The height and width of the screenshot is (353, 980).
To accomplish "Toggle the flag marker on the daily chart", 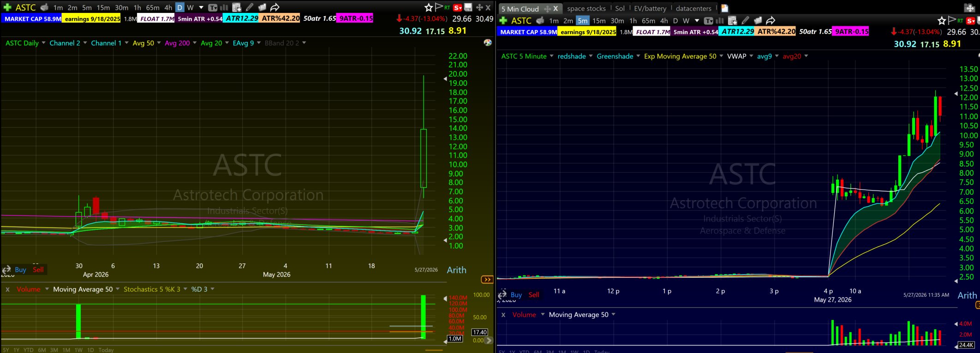I will pyautogui.click(x=439, y=7).
